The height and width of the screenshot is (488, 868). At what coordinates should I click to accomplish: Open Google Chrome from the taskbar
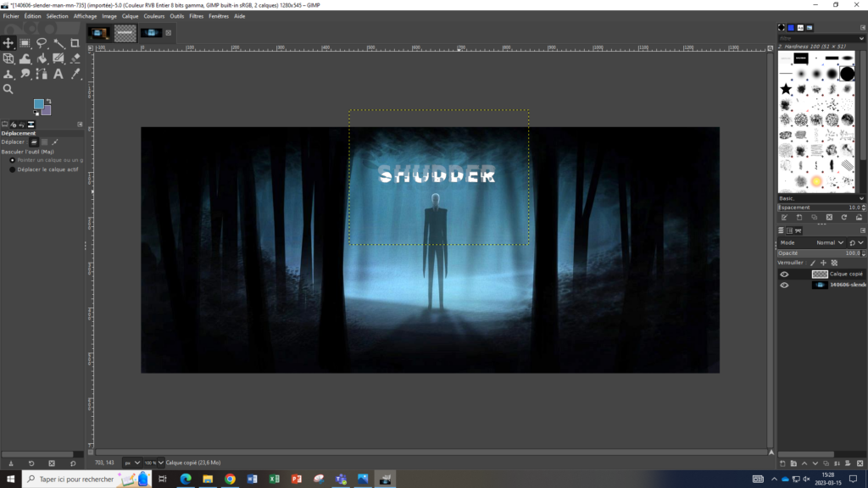(x=230, y=480)
